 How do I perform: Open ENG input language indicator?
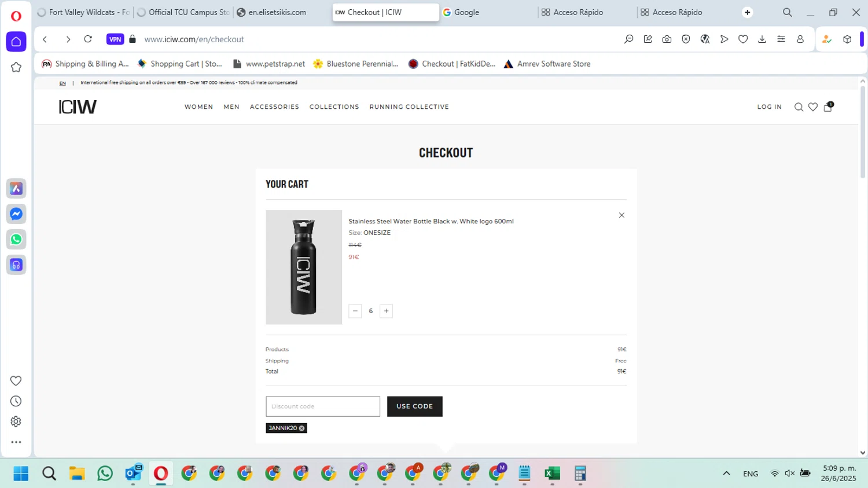tap(751, 474)
